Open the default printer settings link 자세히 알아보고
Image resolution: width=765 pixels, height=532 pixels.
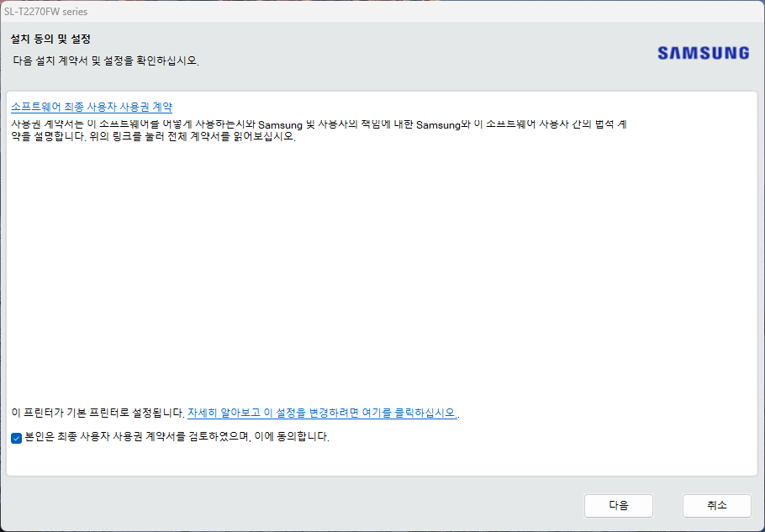(322, 413)
